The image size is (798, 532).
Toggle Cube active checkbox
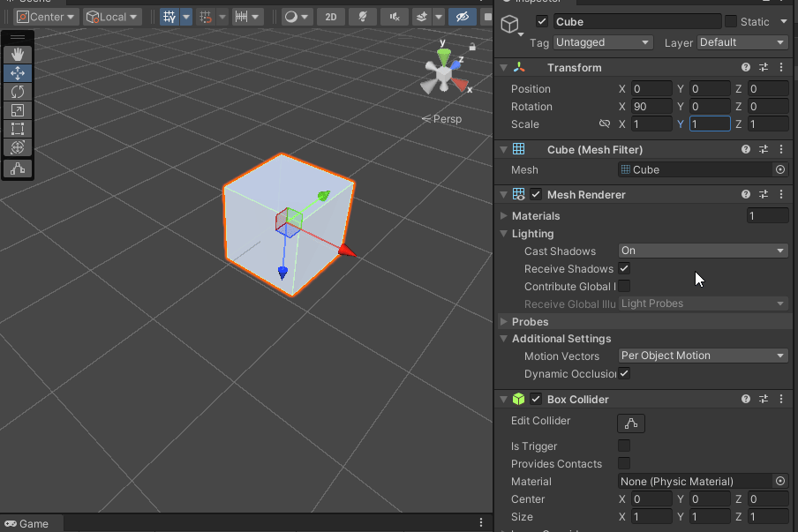click(x=541, y=21)
